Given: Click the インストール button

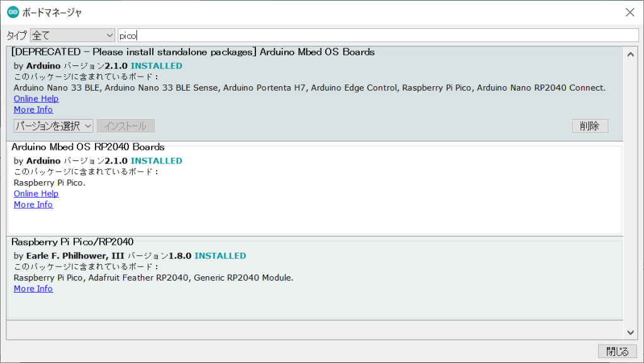Looking at the screenshot, I should click(x=126, y=126).
